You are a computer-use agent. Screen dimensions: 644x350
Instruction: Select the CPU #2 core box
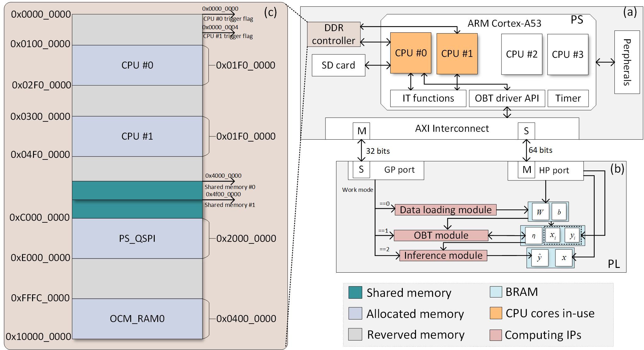(x=521, y=54)
